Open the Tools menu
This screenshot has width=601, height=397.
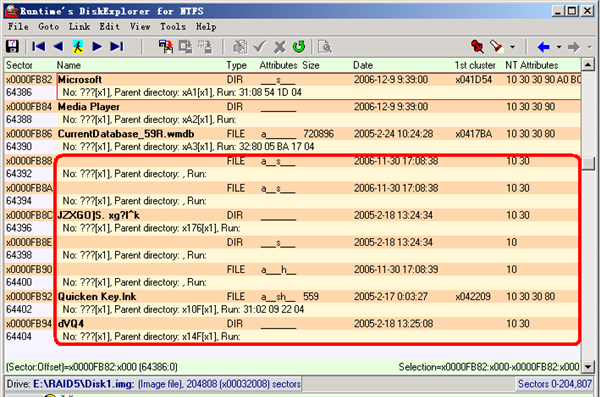click(x=173, y=26)
